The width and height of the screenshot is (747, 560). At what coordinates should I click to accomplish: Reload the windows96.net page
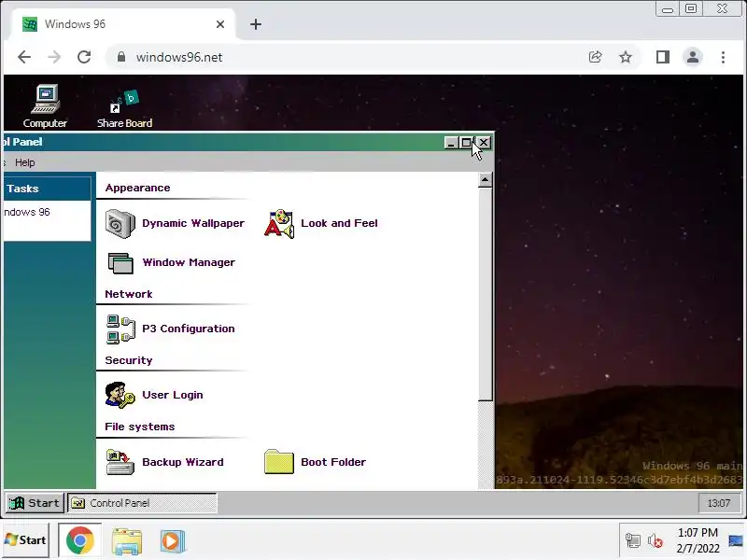pos(84,57)
